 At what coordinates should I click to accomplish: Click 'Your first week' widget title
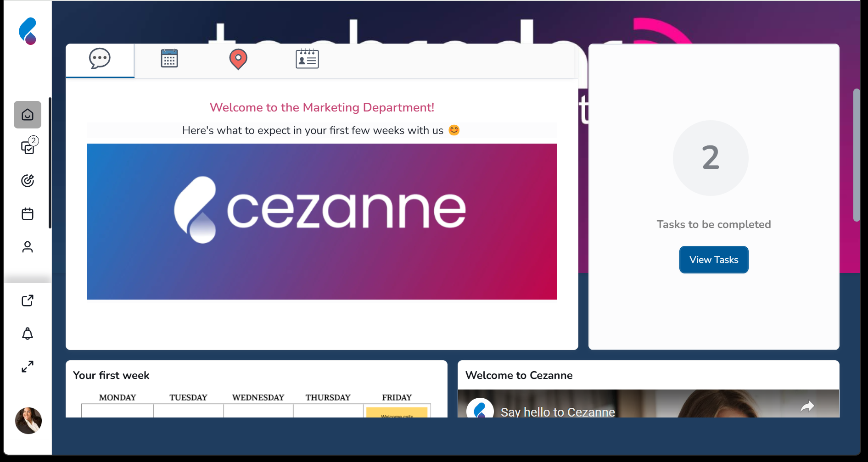(111, 375)
